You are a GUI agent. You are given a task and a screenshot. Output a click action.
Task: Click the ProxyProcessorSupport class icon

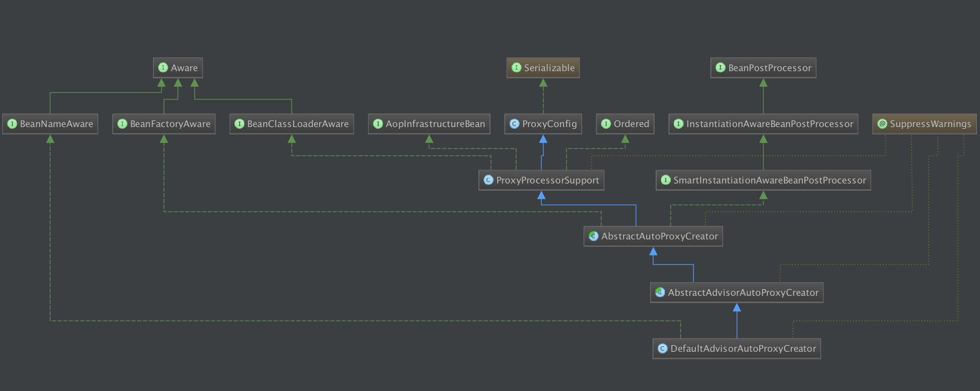click(488, 180)
